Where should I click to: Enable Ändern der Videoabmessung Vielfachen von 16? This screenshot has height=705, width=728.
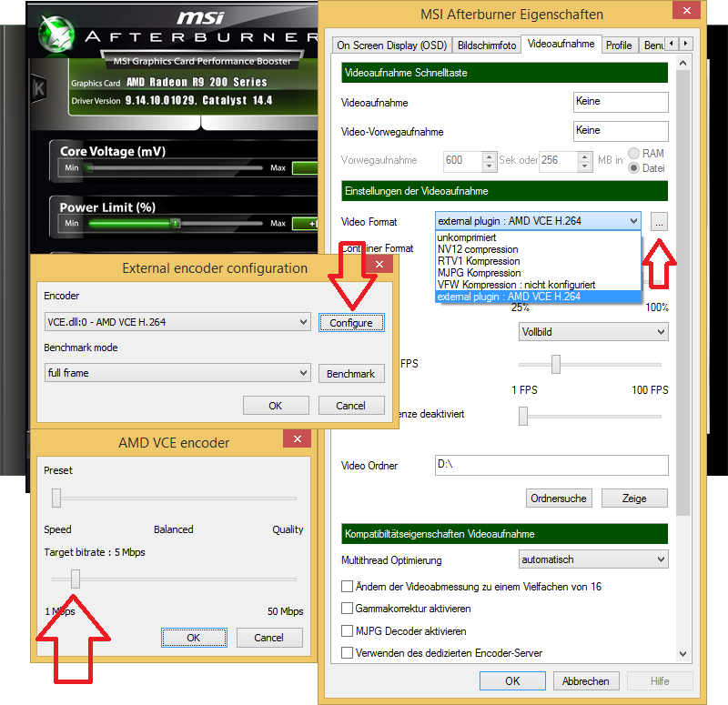347,587
